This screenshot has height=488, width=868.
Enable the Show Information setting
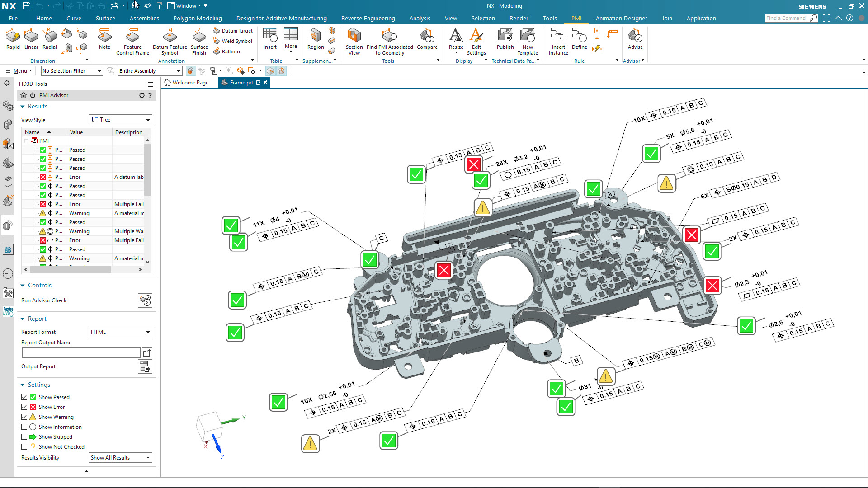[24, 427]
